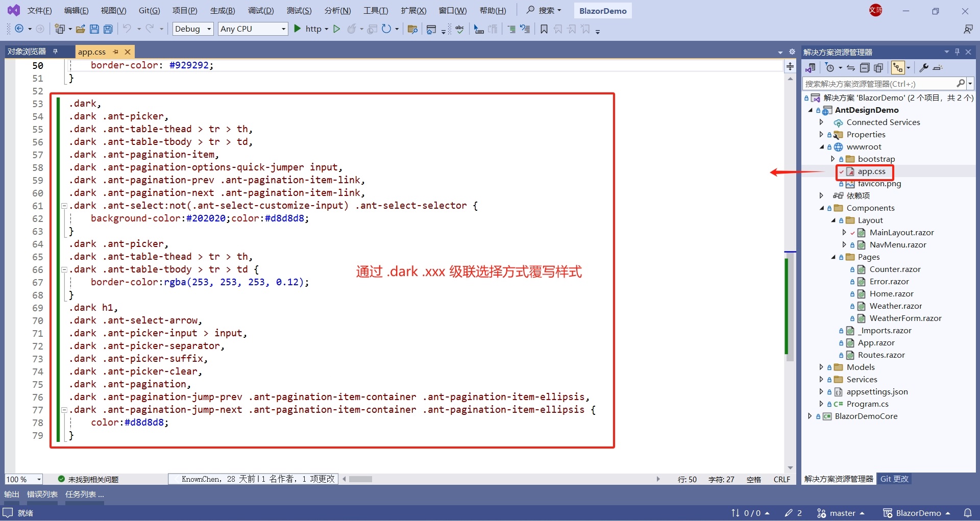
Task: Expand the BlazorDemoCore project node
Action: [x=810, y=416]
